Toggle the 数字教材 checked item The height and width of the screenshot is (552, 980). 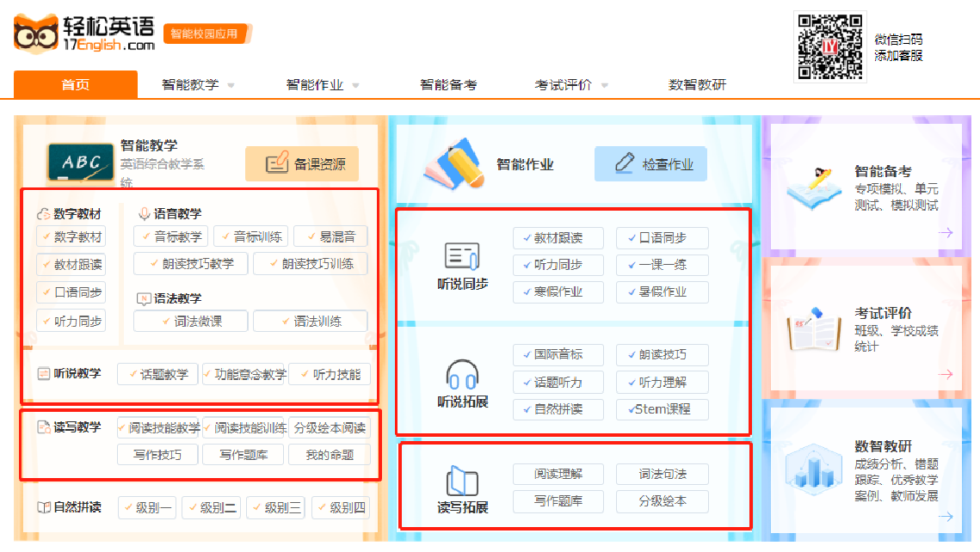tap(71, 236)
